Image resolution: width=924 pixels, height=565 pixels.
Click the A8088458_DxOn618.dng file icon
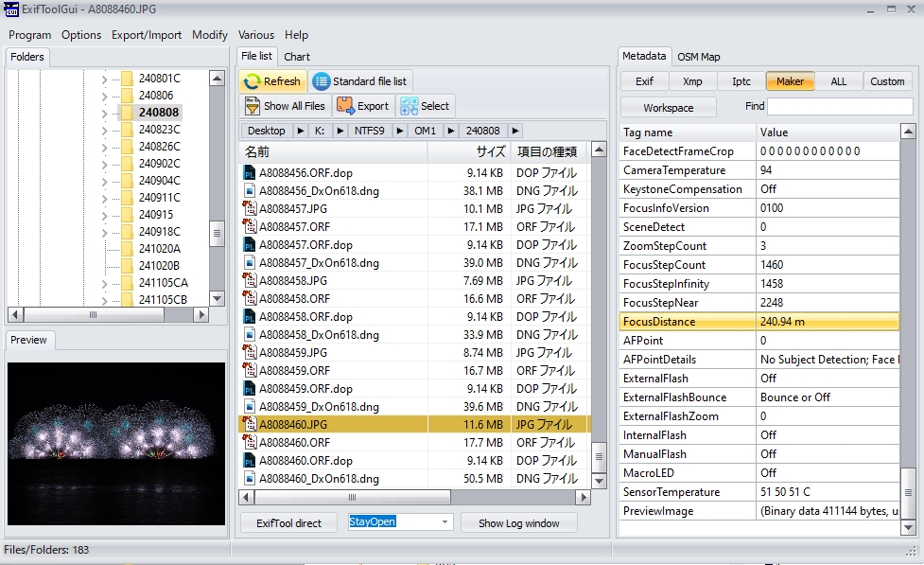point(250,334)
